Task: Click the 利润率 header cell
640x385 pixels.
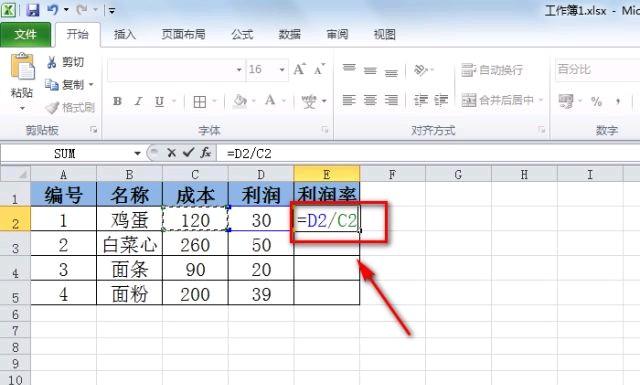Action: point(327,194)
